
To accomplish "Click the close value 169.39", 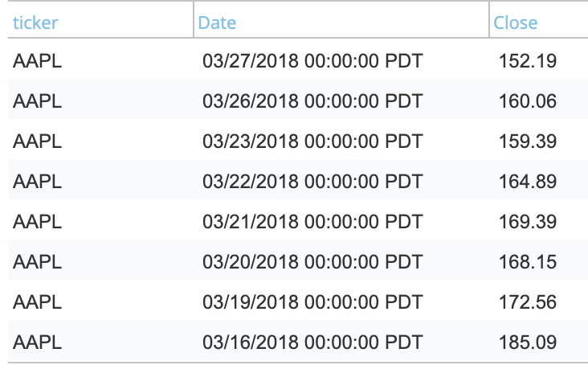I will click(527, 221).
